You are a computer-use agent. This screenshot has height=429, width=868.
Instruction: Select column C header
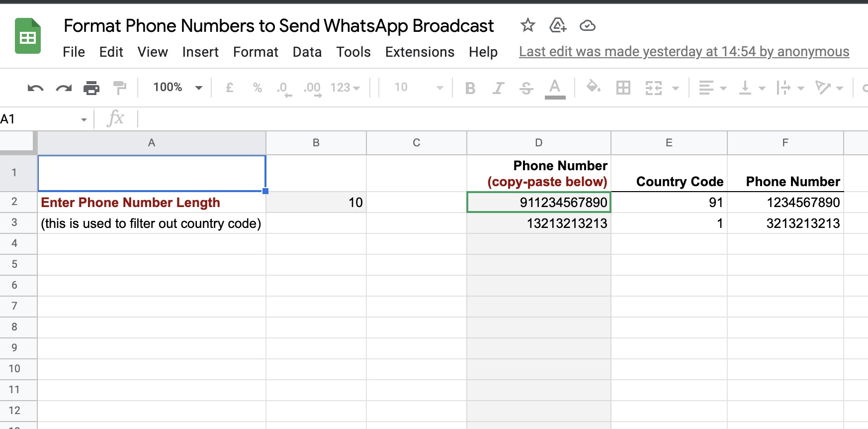tap(417, 143)
